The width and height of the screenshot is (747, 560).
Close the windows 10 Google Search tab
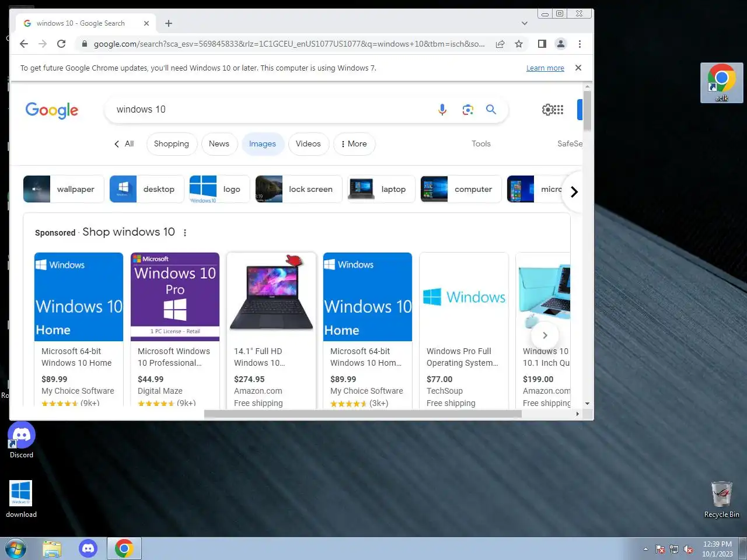(x=146, y=23)
